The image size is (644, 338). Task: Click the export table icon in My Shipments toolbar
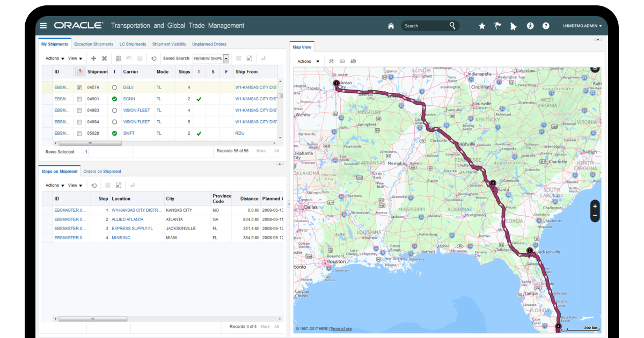[x=119, y=58]
